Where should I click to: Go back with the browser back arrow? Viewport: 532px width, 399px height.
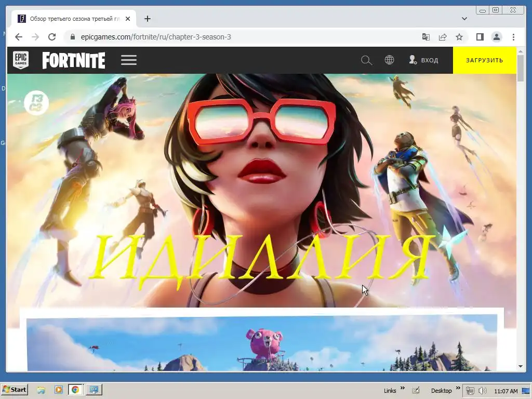pos(19,37)
